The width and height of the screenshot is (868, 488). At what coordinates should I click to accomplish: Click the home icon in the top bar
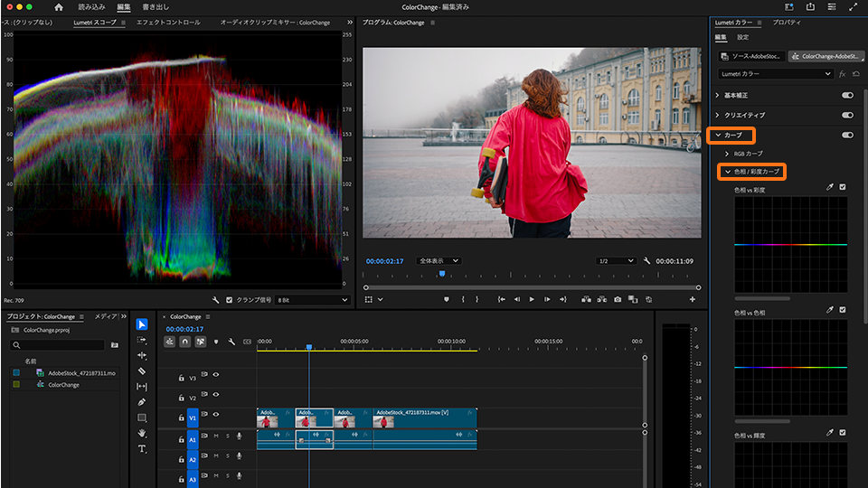[59, 7]
